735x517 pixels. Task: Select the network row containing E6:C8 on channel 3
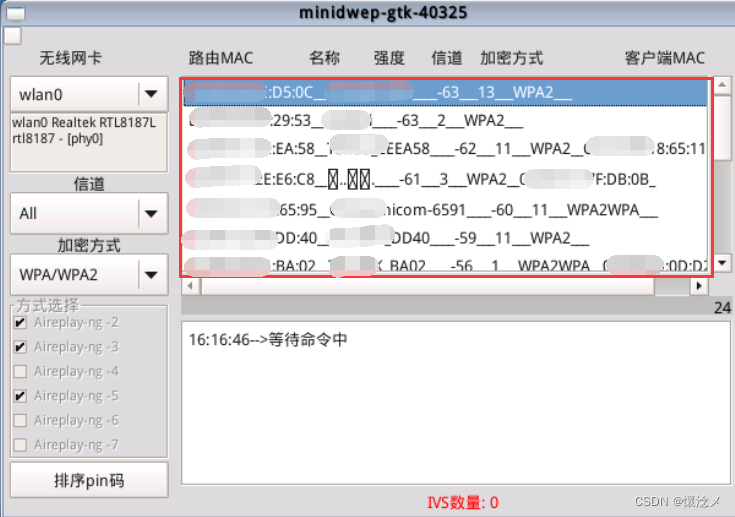[x=445, y=179]
